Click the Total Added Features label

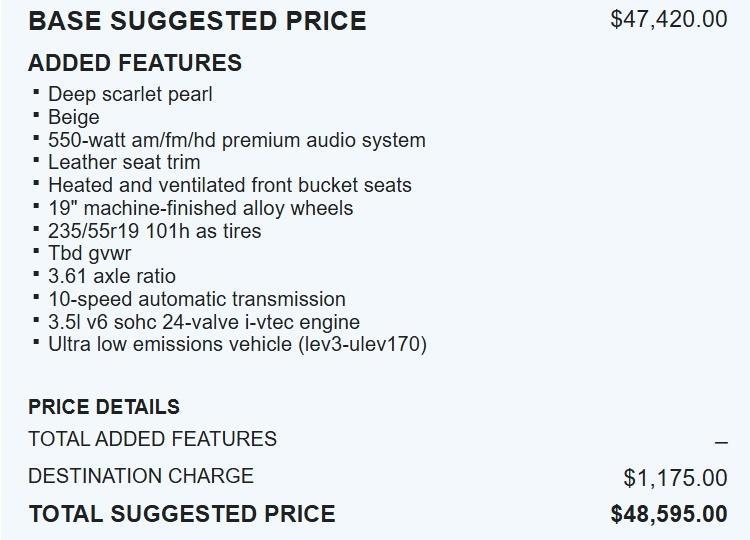(x=152, y=439)
